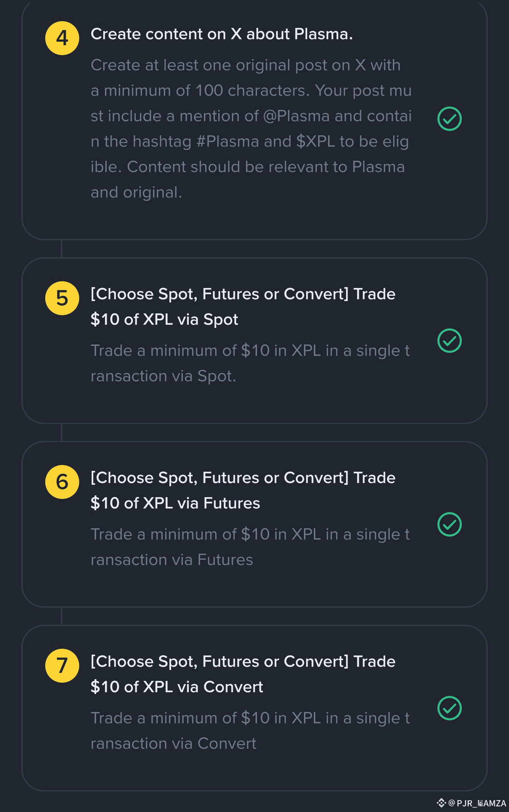Click the yellow step 7 number badge
The width and height of the screenshot is (509, 812).
62,666
